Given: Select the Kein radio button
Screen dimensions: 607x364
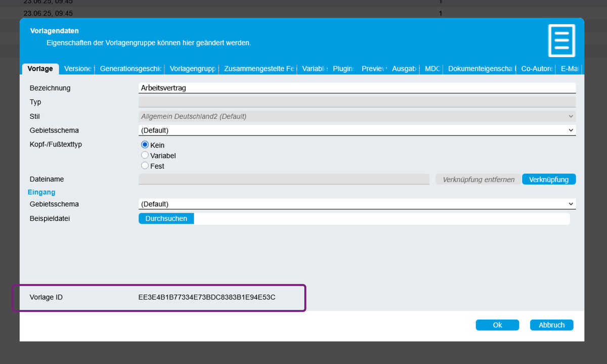Looking at the screenshot, I should 145,145.
